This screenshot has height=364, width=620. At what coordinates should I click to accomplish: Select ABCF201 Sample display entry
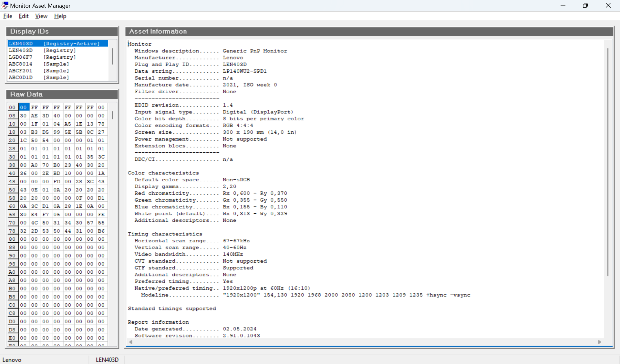[x=39, y=71]
